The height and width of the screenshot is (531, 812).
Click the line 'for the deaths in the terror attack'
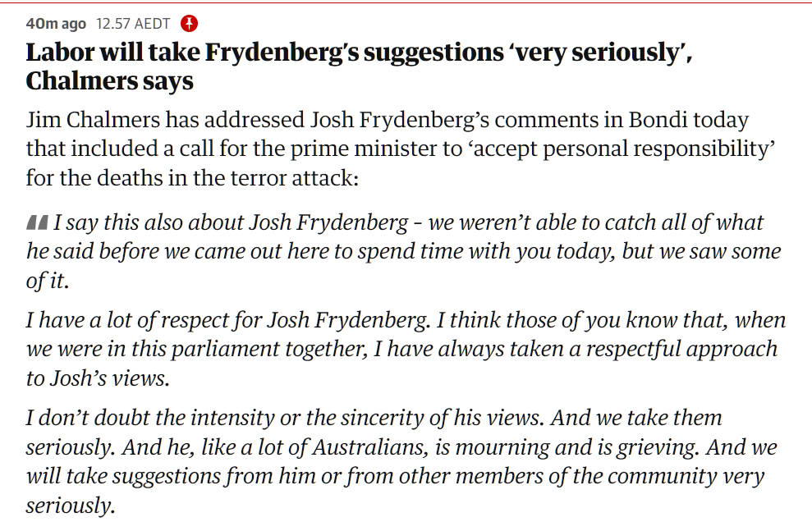pos(192,177)
